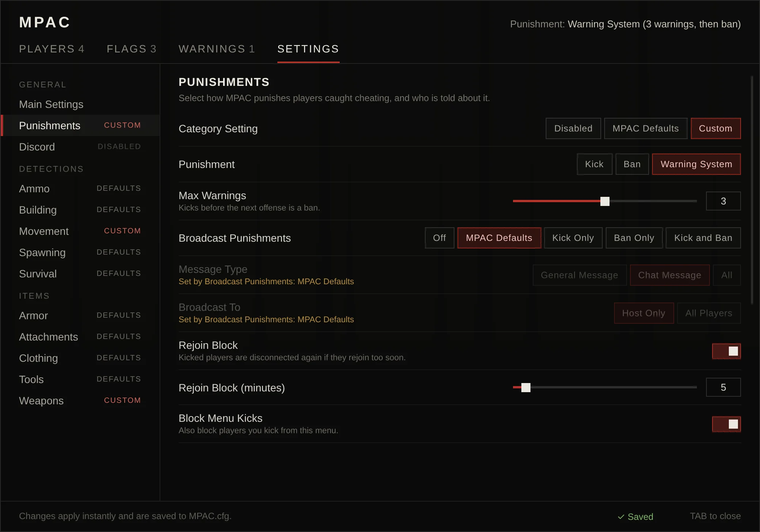Click the Max Warnings value field
This screenshot has width=760, height=532.
point(723,201)
